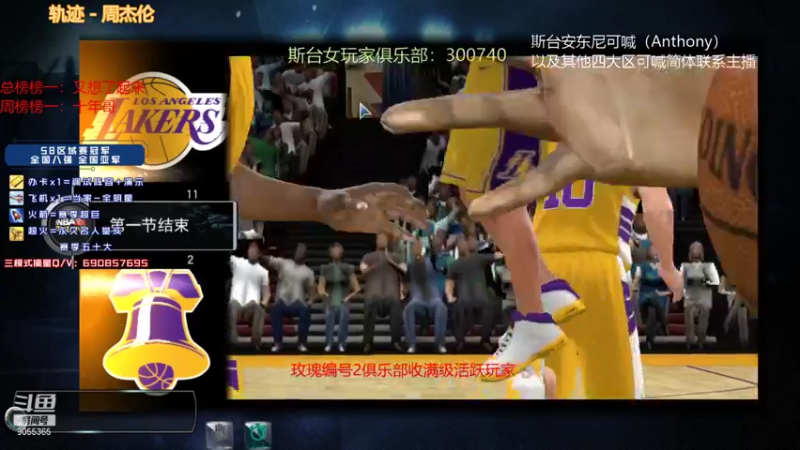
Task: Click the text 斯台安东尼可喊（Anthony）
Action: coord(625,42)
